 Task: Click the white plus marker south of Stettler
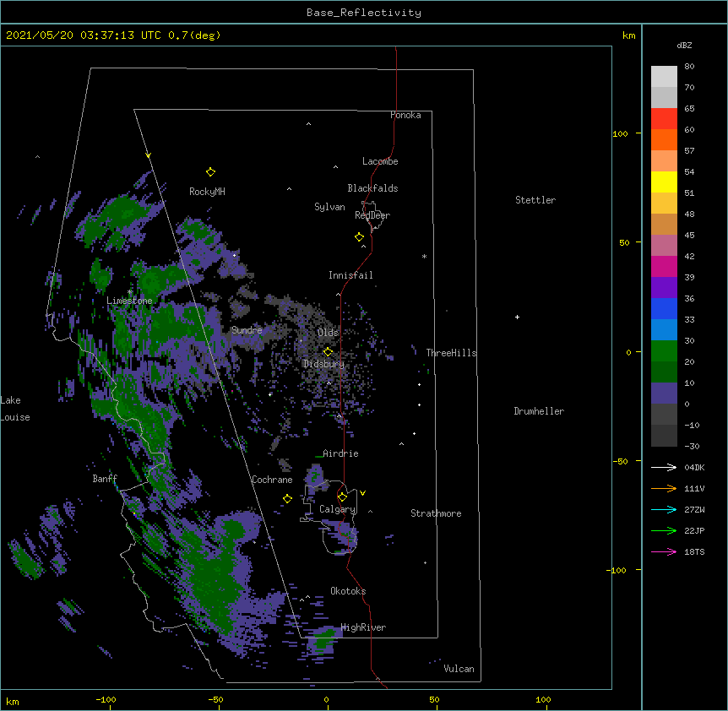point(517,317)
